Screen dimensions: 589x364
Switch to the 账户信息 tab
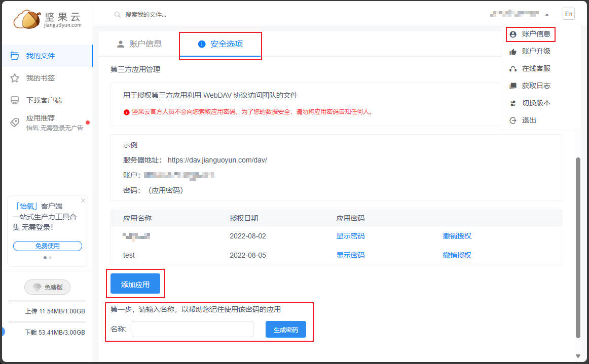(x=139, y=44)
